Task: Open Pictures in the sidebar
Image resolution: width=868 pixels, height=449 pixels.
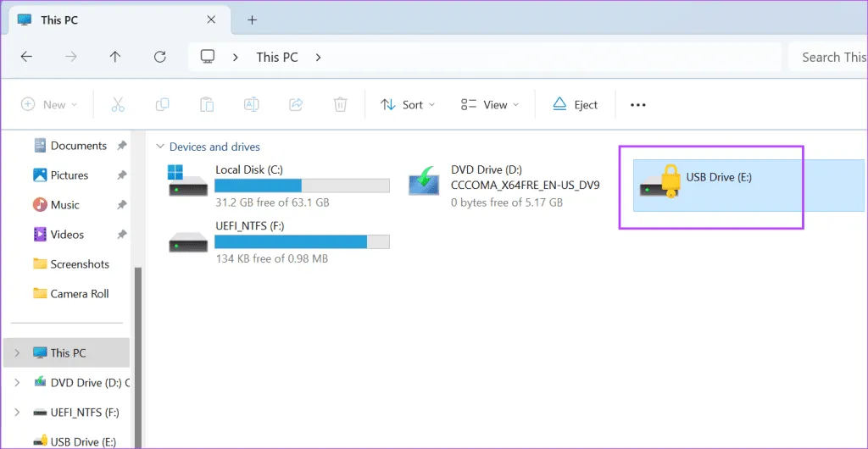Action: pos(69,175)
